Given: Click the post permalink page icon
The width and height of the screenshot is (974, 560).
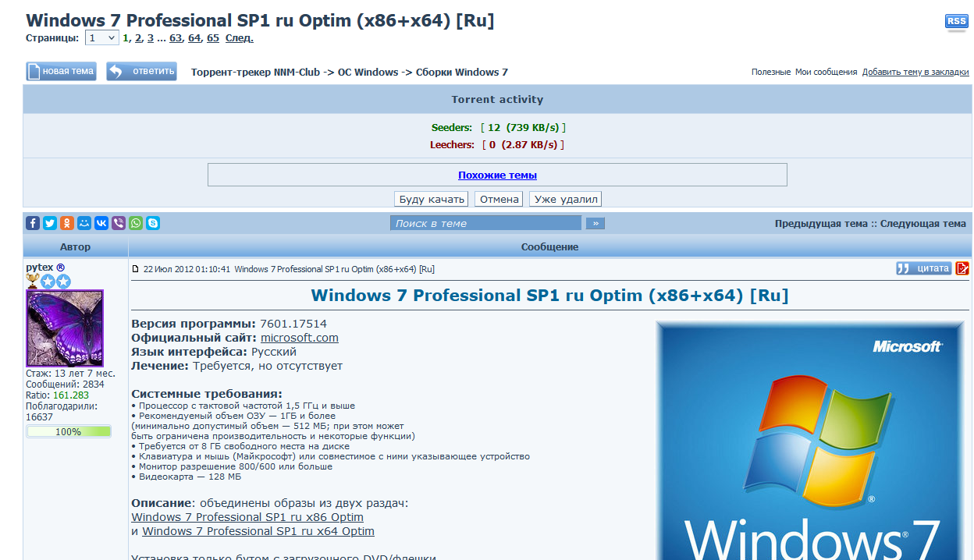Looking at the screenshot, I should point(136,269).
